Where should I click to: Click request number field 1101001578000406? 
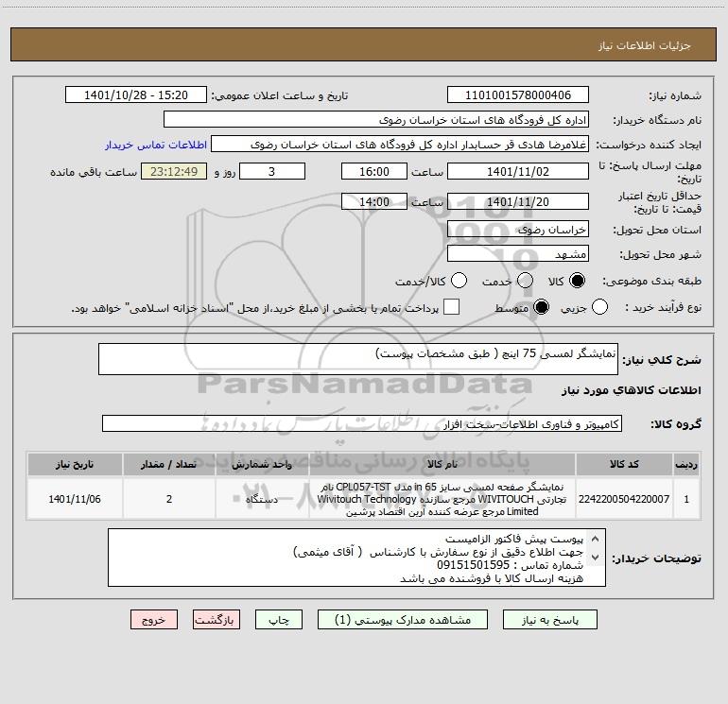tap(518, 94)
